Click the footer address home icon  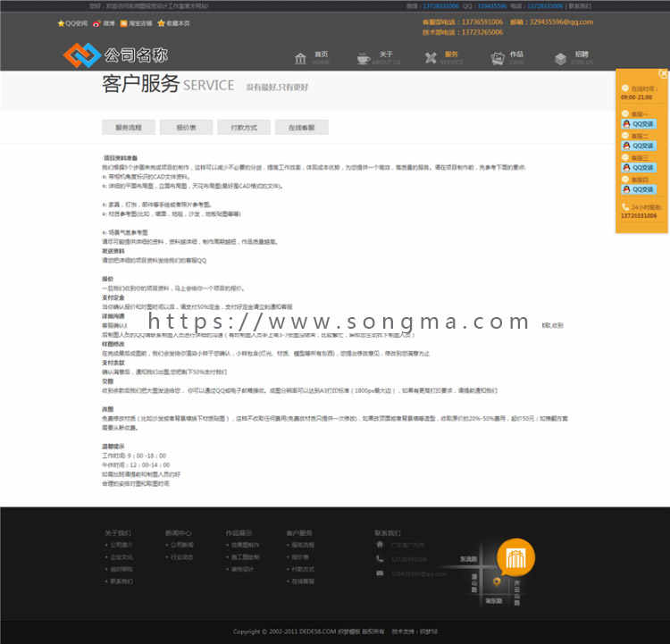click(x=380, y=545)
